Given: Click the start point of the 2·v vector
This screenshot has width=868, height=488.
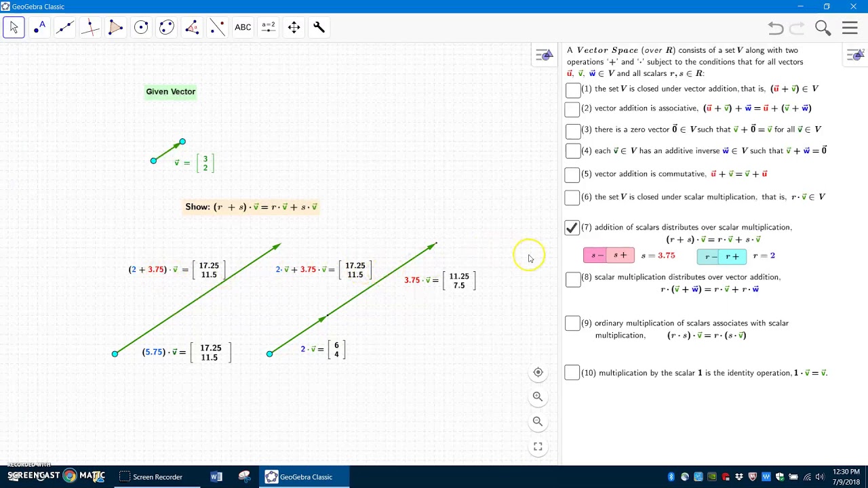Looking at the screenshot, I should (270, 354).
